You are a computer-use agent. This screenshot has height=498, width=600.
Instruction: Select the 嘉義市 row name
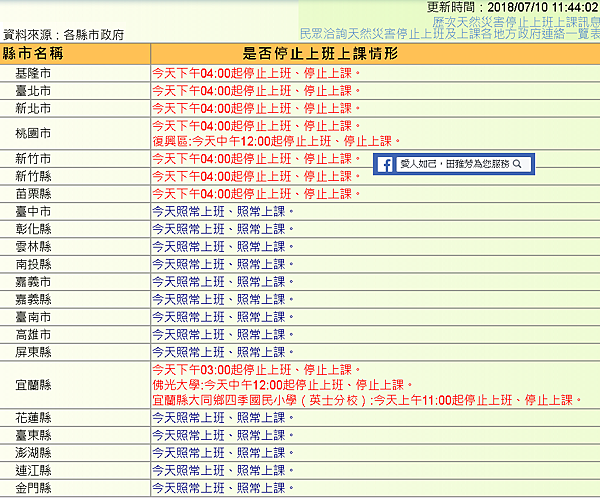33,282
